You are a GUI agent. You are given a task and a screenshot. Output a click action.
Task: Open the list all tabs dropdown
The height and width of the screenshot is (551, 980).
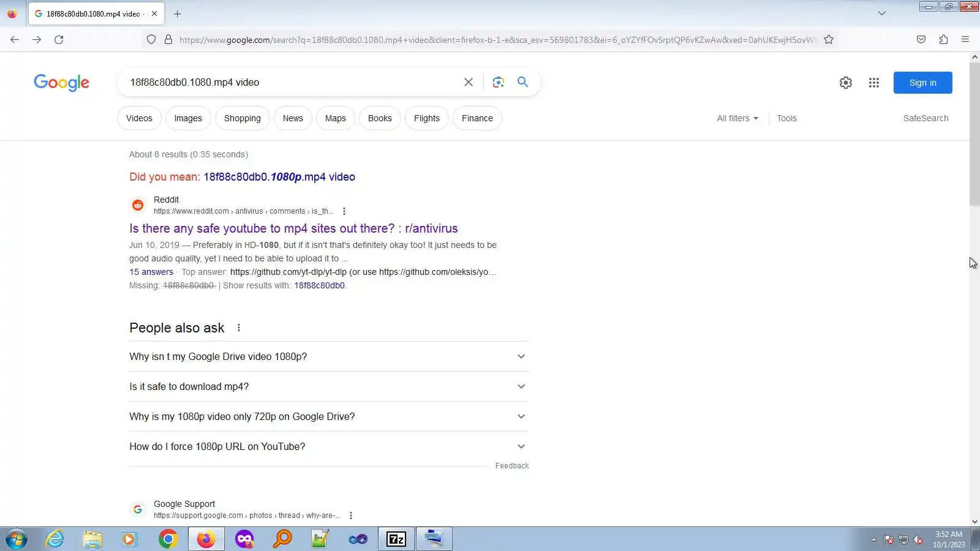point(882,13)
